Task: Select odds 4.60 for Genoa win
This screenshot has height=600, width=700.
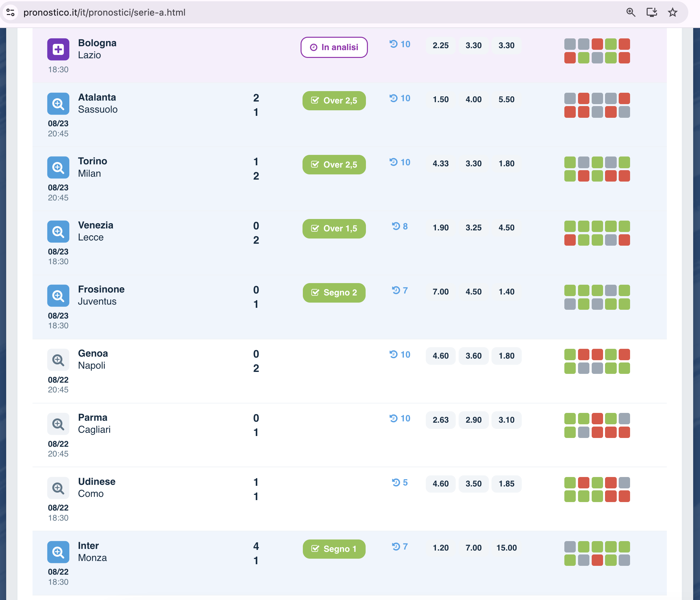Action: tap(440, 356)
